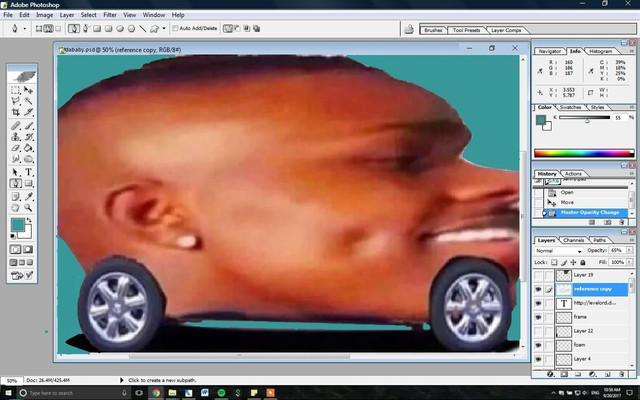The height and width of the screenshot is (400, 640).
Task: Select the Eraser tool
Action: (x=16, y=148)
